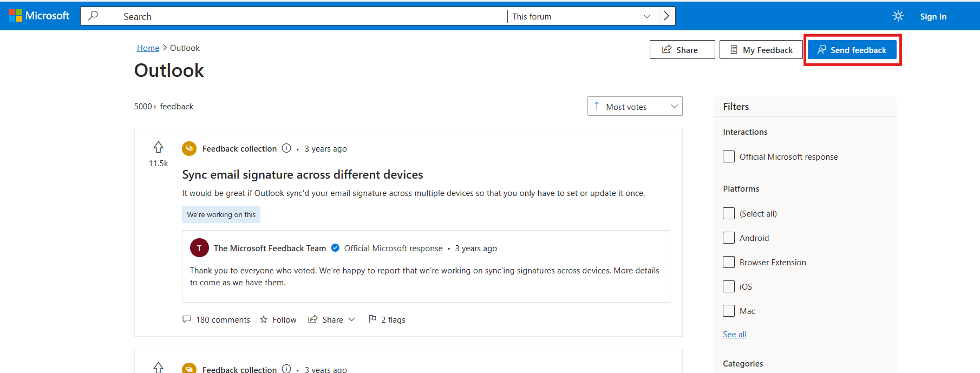
Task: Click the We're working on this status tag
Action: click(221, 214)
